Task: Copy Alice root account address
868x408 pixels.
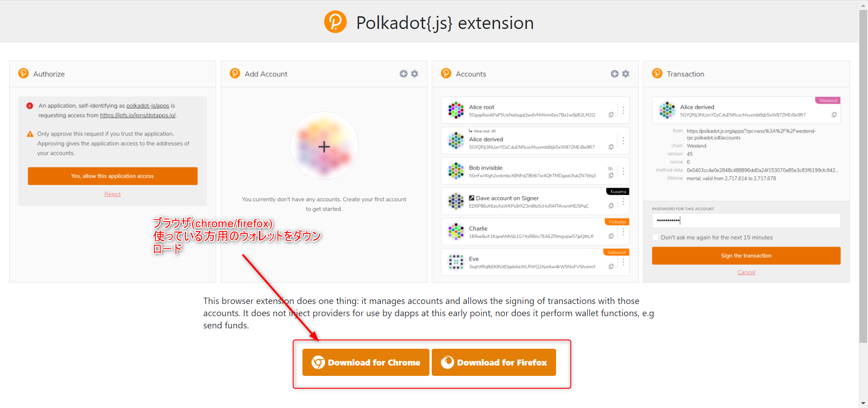Action: tap(611, 115)
